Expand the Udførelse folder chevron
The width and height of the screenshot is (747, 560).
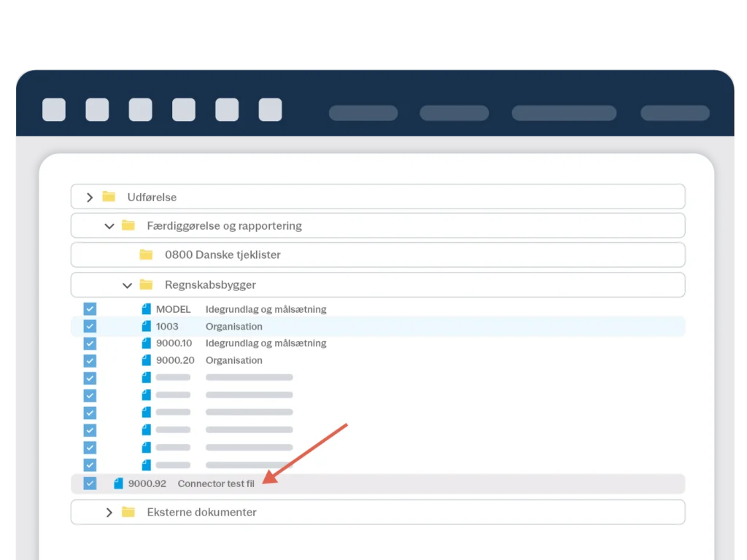point(90,197)
